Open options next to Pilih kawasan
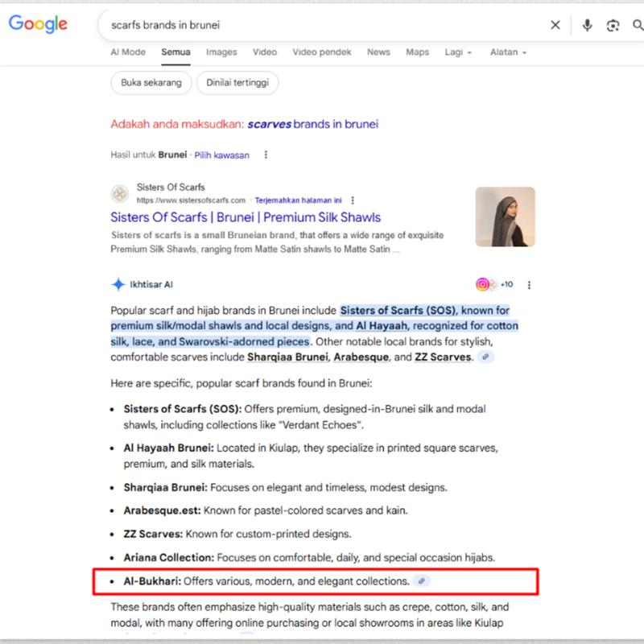644x644 pixels. click(x=266, y=155)
